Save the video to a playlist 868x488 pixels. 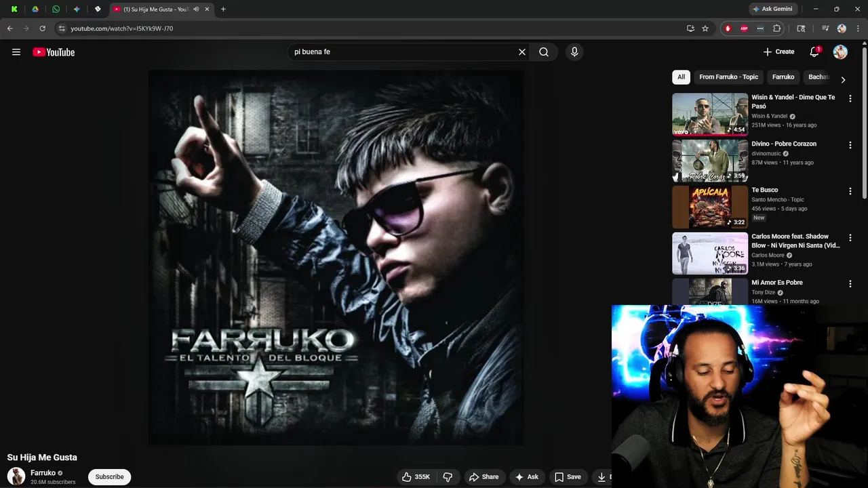click(x=568, y=477)
